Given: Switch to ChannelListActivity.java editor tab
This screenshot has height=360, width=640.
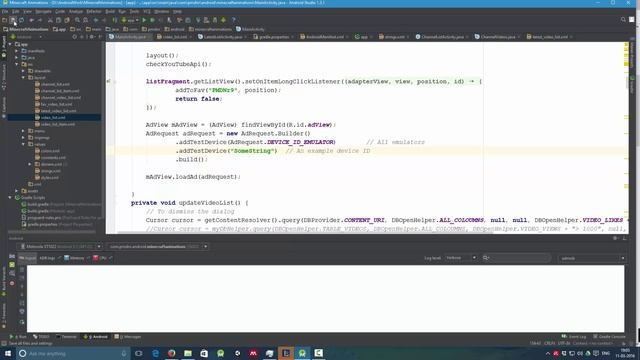Looking at the screenshot, I should point(443,37).
